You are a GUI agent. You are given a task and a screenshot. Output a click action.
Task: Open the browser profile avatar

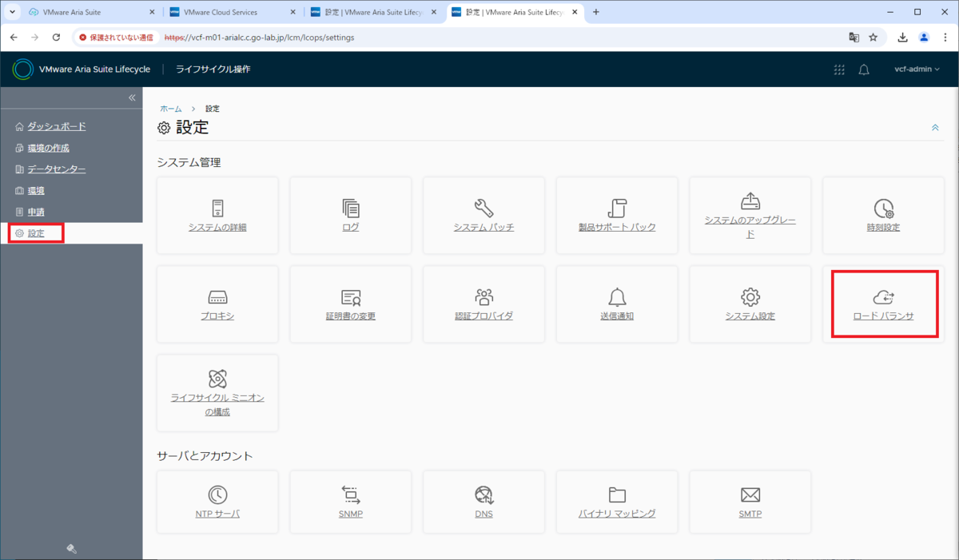pos(924,37)
